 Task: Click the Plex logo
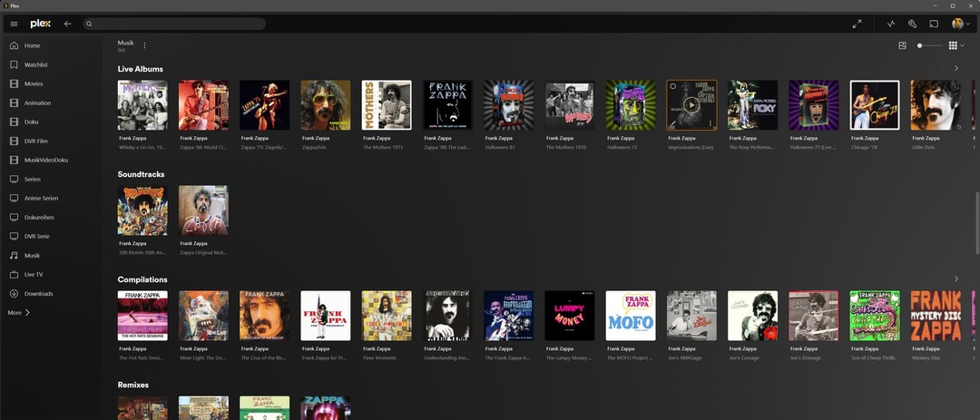point(41,24)
